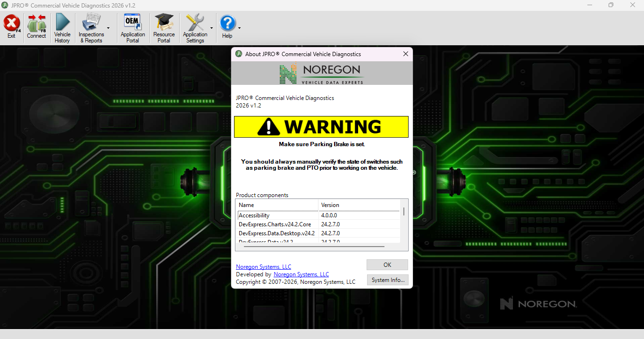Click OK in the About dialog
Image resolution: width=644 pixels, height=339 pixels.
[387, 265]
